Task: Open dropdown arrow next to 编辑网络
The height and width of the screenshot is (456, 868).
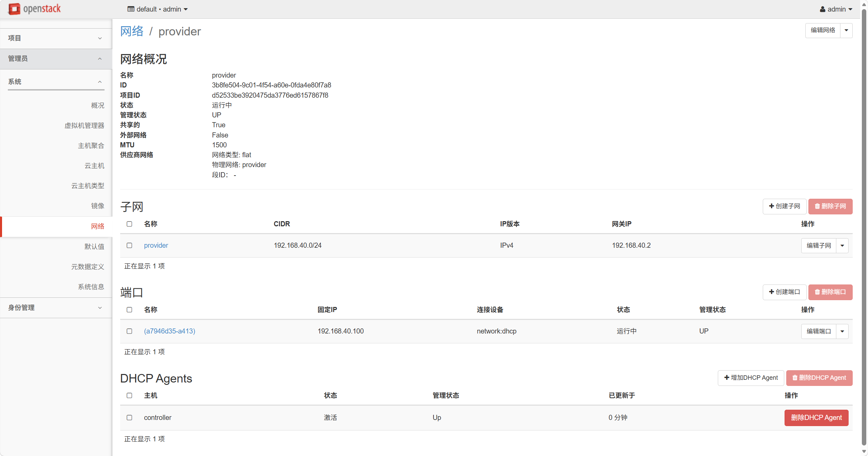Action: (846, 30)
